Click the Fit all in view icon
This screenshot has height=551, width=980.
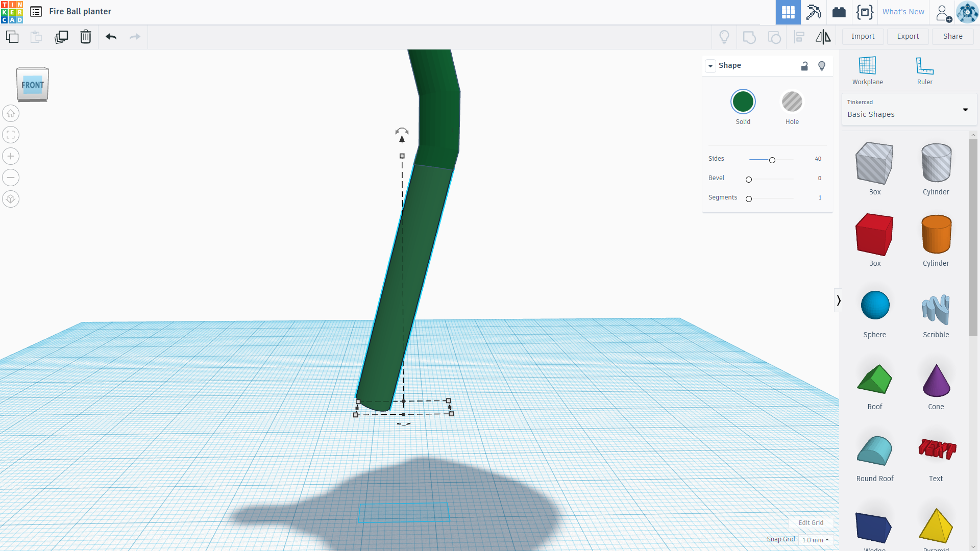click(11, 135)
